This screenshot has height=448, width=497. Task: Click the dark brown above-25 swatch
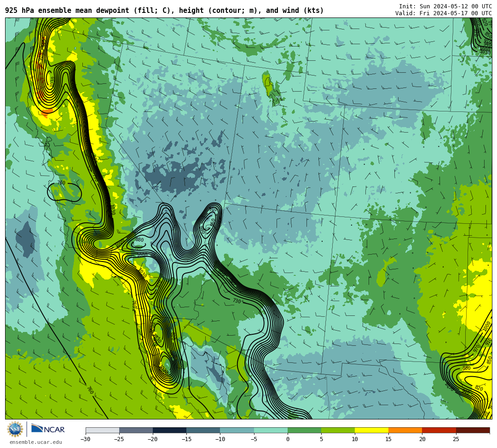pyautogui.click(x=473, y=430)
